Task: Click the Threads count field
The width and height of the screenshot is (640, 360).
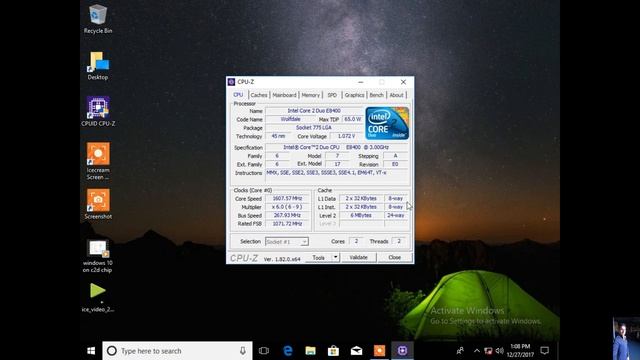Action: coord(399,241)
